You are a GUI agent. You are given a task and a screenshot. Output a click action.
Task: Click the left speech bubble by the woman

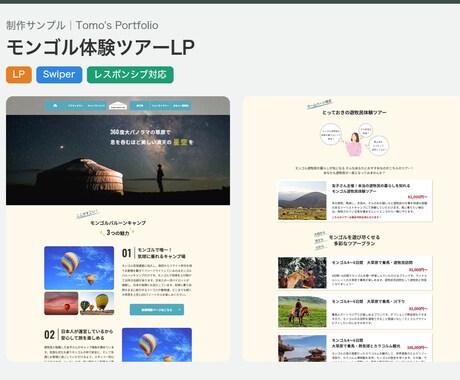click(331, 134)
